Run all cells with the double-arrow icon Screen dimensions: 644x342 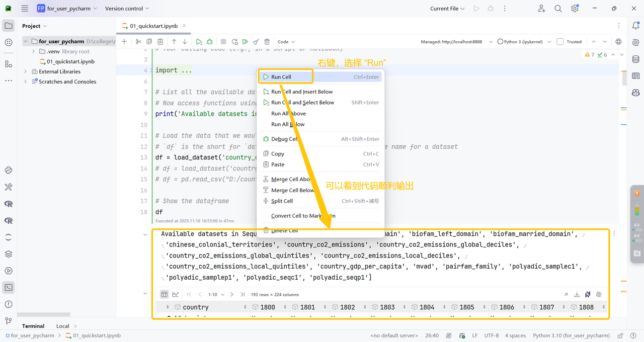(x=245, y=42)
